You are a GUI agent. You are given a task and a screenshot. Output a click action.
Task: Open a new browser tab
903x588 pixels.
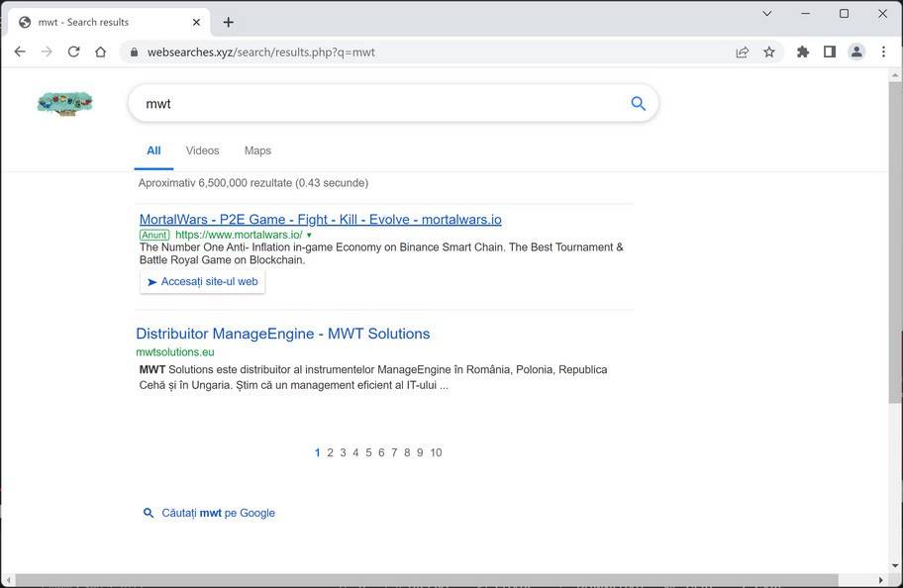click(229, 22)
